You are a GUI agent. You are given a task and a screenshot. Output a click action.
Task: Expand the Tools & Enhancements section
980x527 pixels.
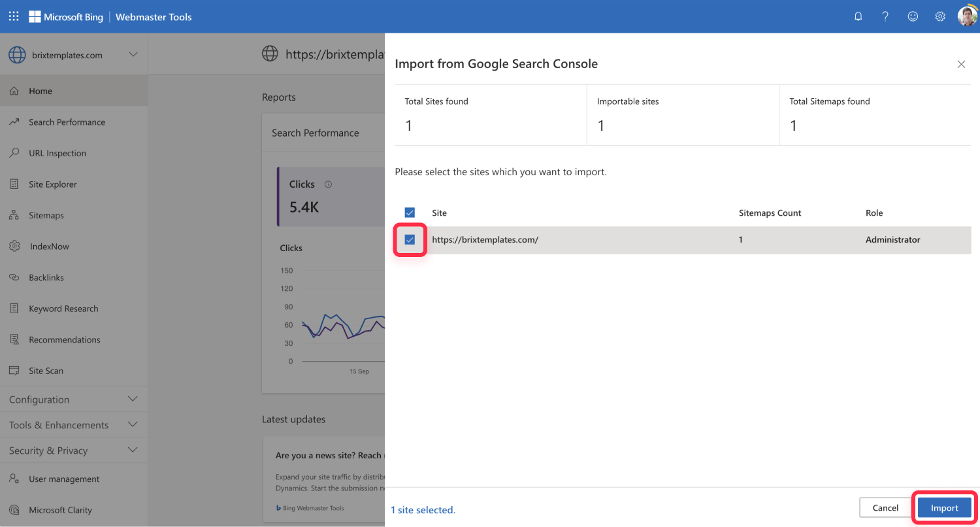coord(74,425)
